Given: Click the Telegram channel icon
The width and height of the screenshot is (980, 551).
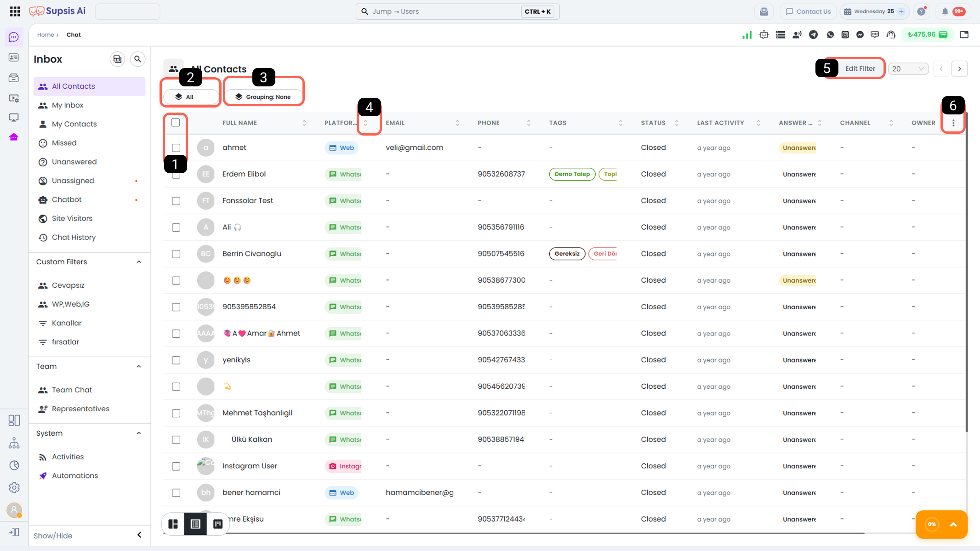Looking at the screenshot, I should [x=813, y=34].
